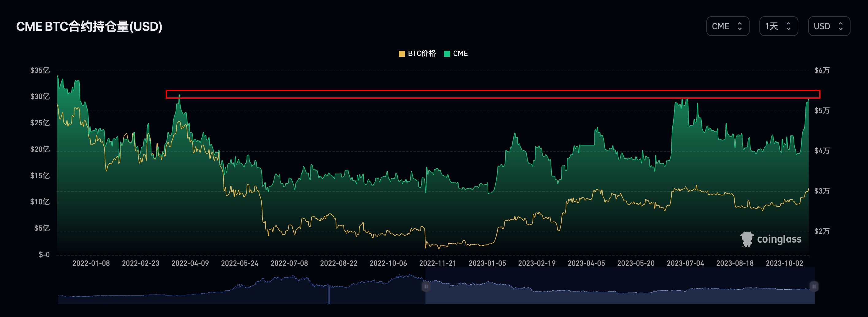
Task: Click the yellow BTC价格 legend swatch
Action: click(x=402, y=54)
